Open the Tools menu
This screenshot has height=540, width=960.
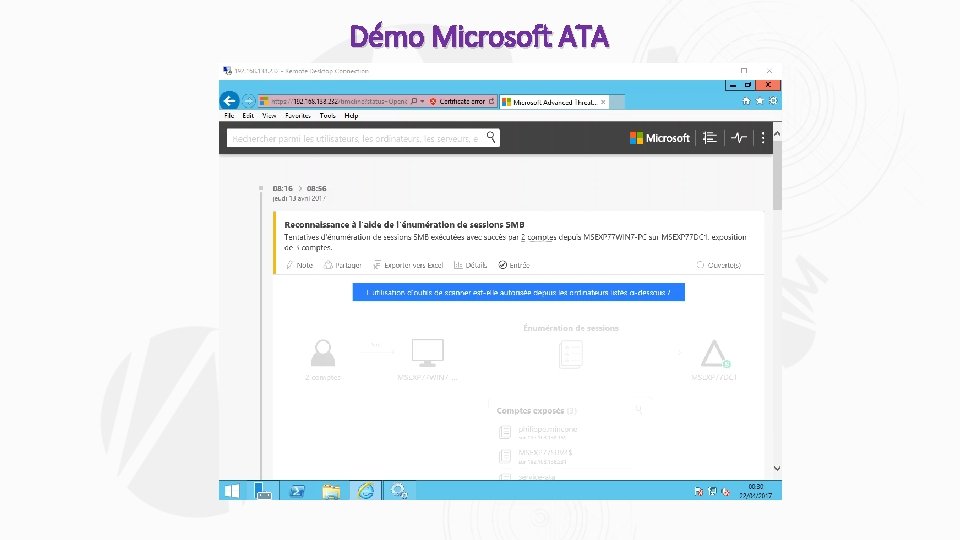(x=328, y=115)
